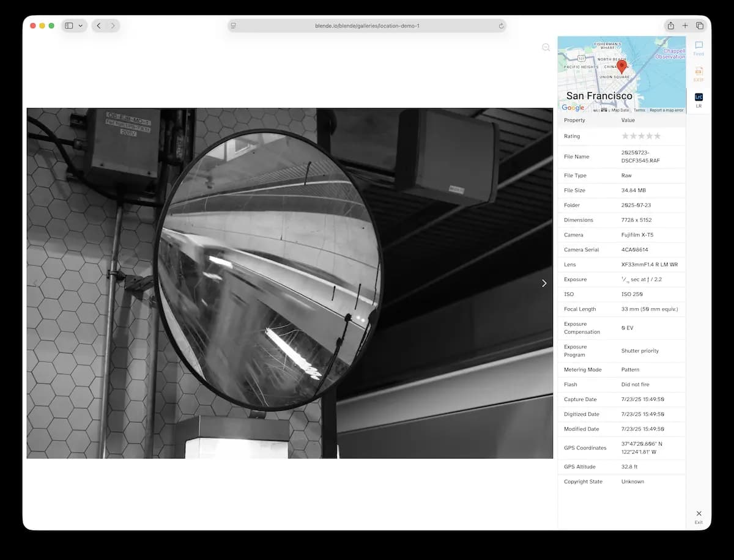Image resolution: width=734 pixels, height=560 pixels.
Task: Open the Safari tab overview icon
Action: click(x=699, y=26)
